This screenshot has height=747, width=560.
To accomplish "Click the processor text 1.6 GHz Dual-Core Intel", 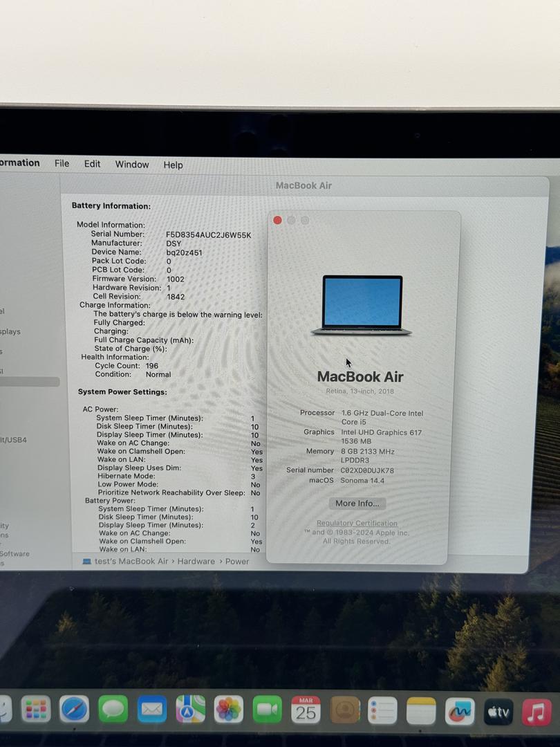I will pyautogui.click(x=382, y=414).
